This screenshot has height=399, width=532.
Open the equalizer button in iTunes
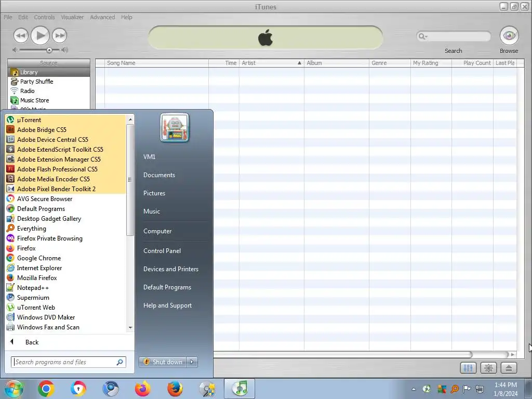(x=468, y=368)
